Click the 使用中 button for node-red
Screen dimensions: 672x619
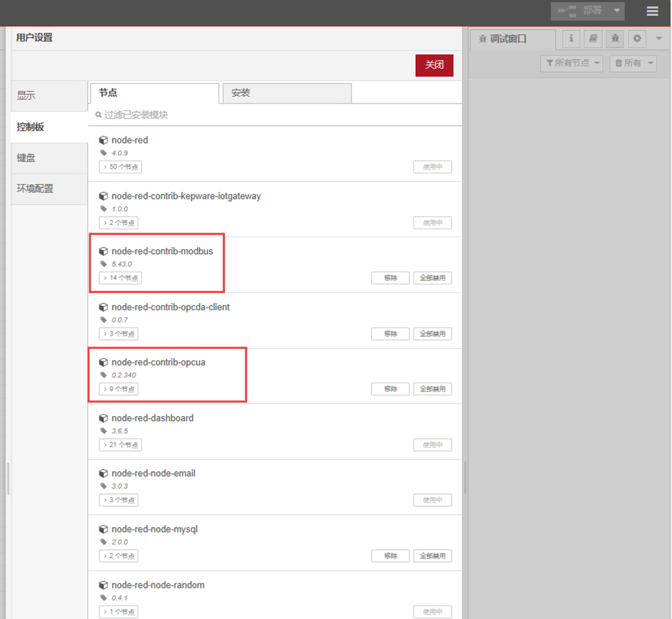pos(432,167)
